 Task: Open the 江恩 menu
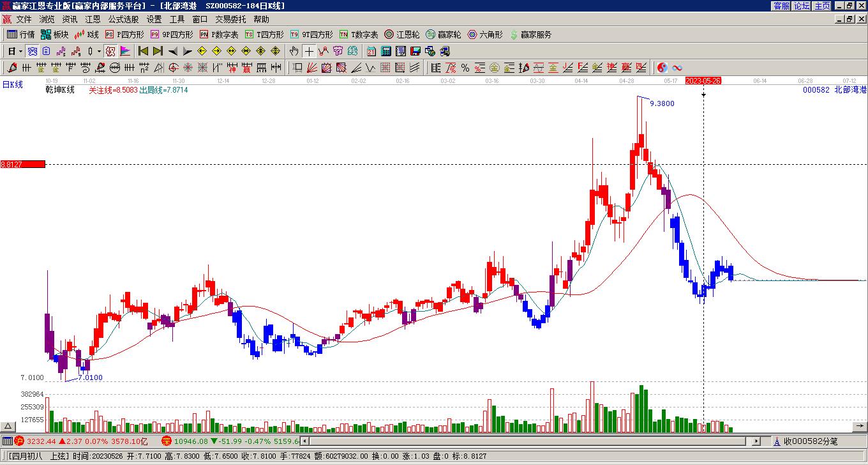pyautogui.click(x=93, y=20)
